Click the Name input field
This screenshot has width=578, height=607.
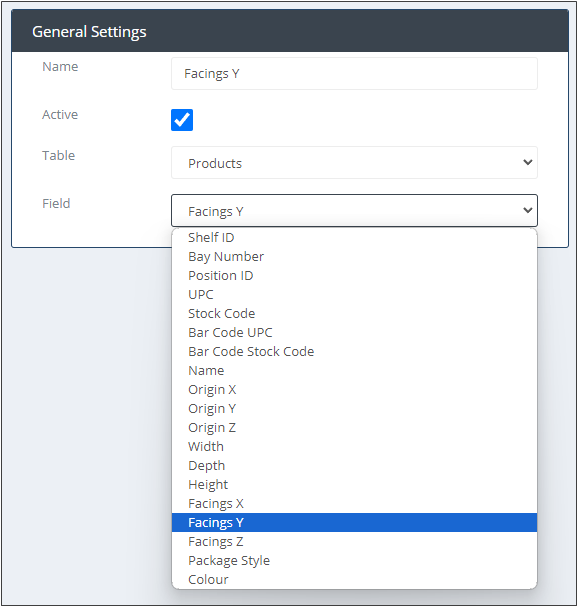(354, 74)
